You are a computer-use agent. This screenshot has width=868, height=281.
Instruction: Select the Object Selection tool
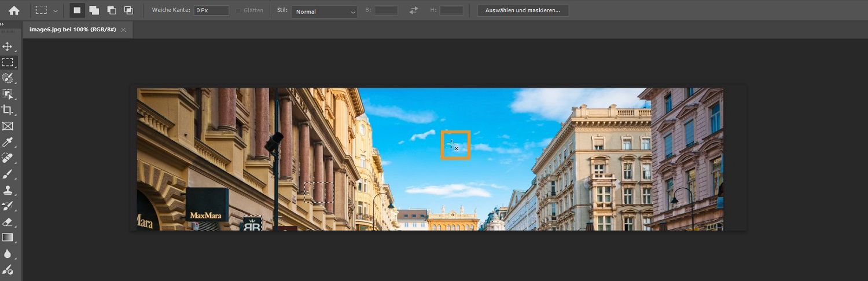8,94
